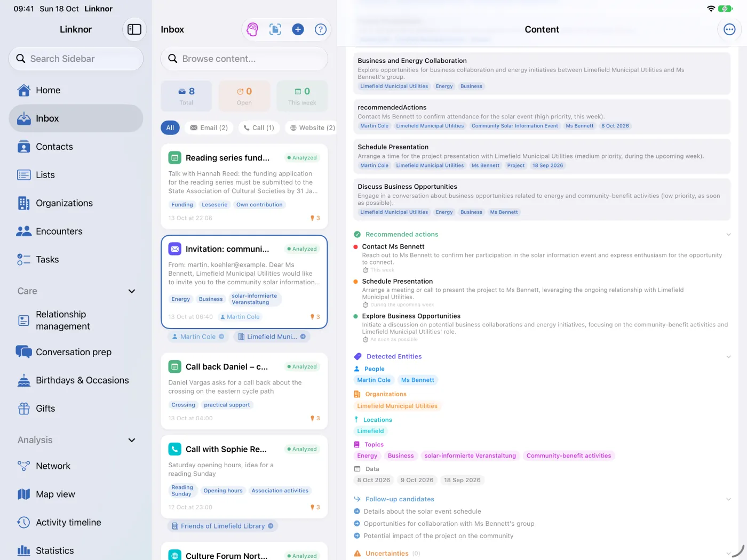Collapse the Recommended actions section
The image size is (747, 560).
click(x=728, y=235)
